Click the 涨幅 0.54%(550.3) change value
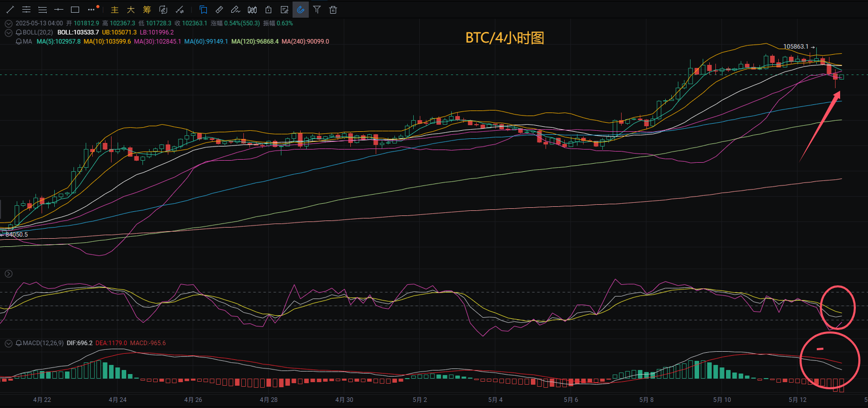 (x=235, y=23)
